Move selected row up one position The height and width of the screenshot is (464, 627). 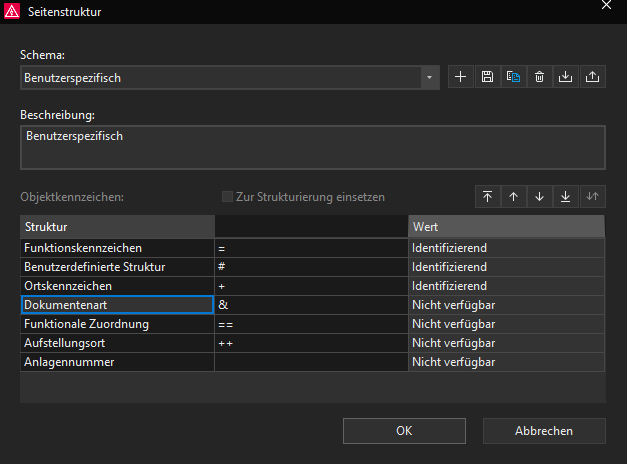[x=513, y=197]
